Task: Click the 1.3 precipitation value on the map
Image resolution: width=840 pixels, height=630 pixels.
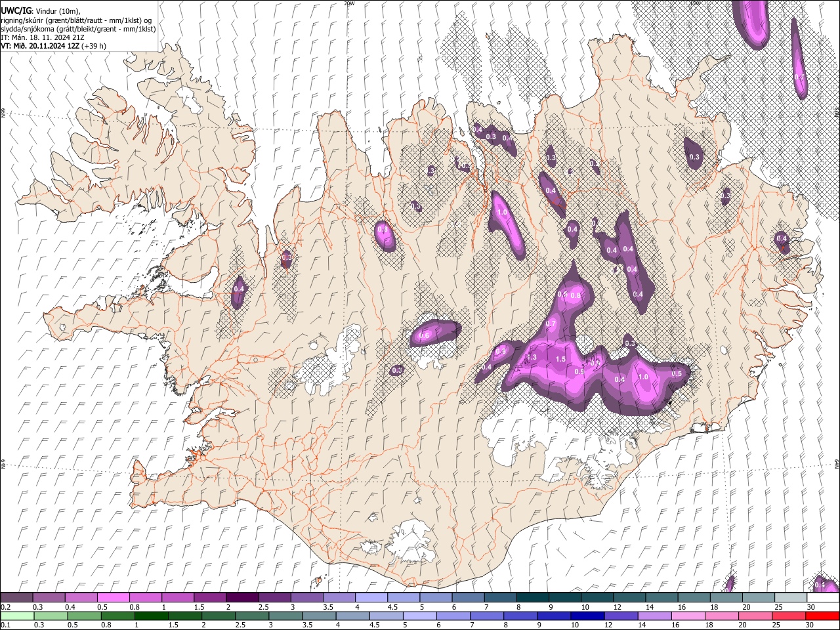Action: [532, 357]
